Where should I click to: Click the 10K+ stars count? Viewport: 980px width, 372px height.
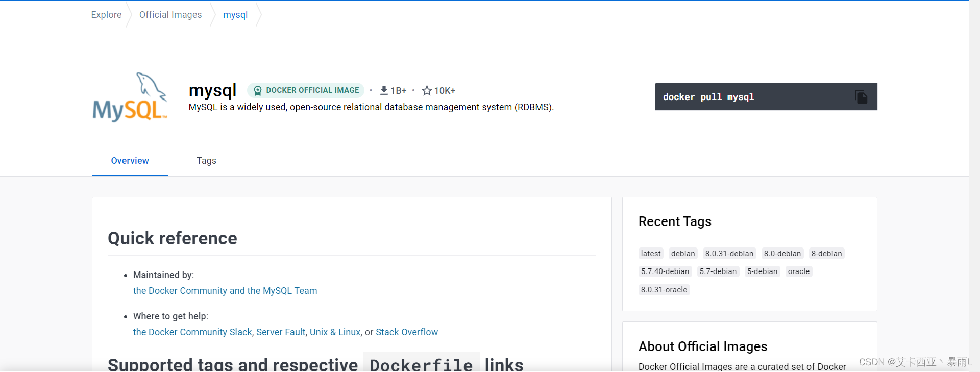[x=445, y=91]
